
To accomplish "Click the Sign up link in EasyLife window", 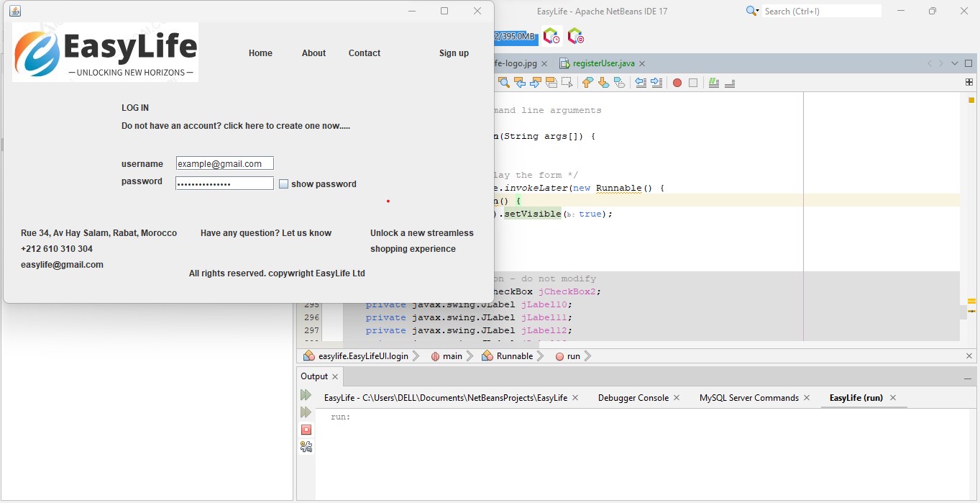I will click(x=454, y=53).
